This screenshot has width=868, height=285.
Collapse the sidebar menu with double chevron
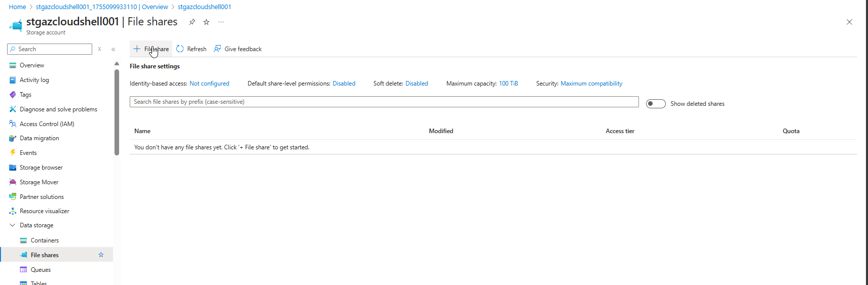[x=114, y=49]
